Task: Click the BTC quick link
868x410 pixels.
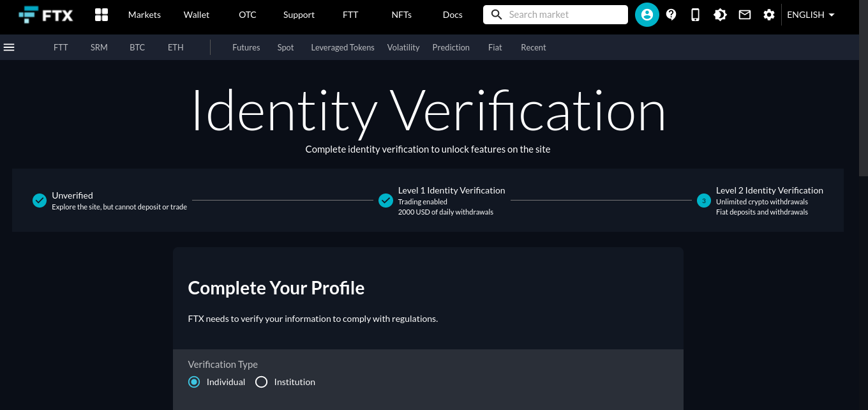Action: (137, 47)
